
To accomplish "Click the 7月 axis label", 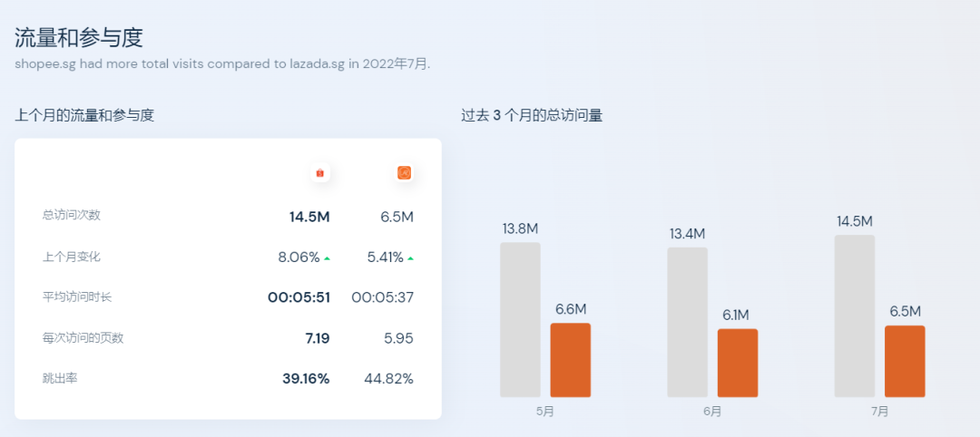I will point(880,412).
